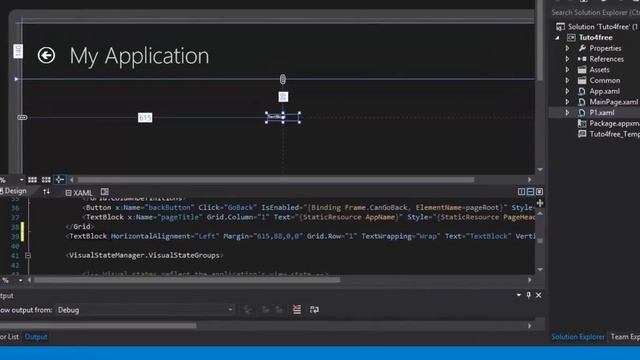640x360 pixels.
Task: Expand the MainPage.xaml node
Action: [567, 102]
